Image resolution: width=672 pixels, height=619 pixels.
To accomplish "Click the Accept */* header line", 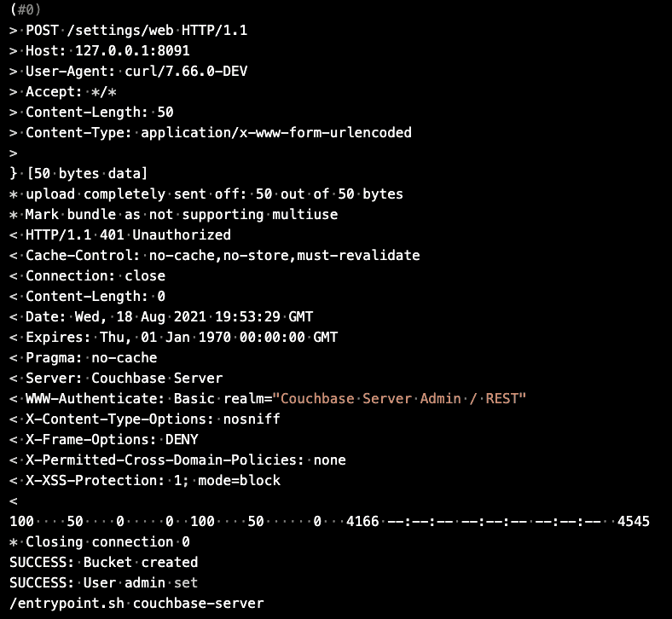I will [x=62, y=92].
